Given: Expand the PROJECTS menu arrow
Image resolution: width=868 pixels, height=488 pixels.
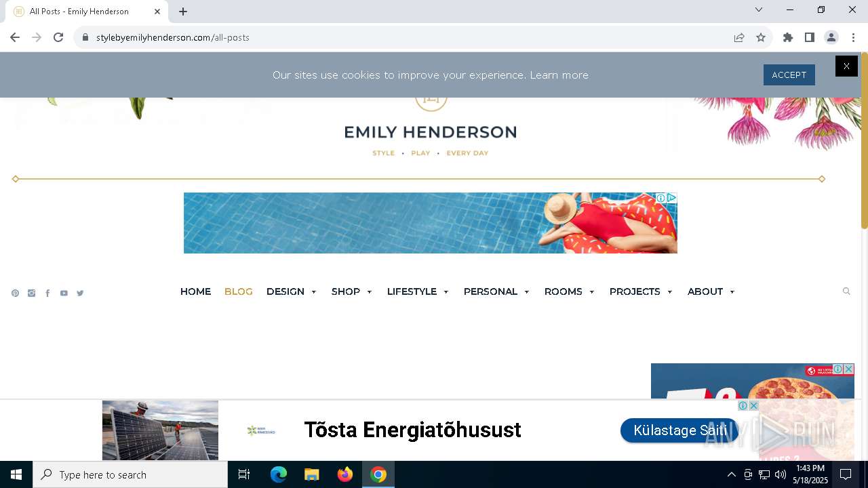Looking at the screenshot, I should click(669, 292).
